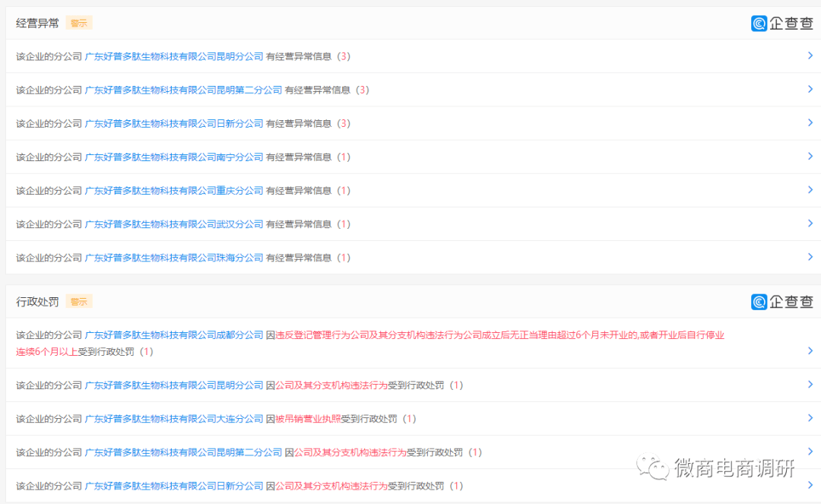The image size is (821, 504).
Task: Open 昆明第二分公司 link in 行政处罚 list
Action: tap(183, 452)
